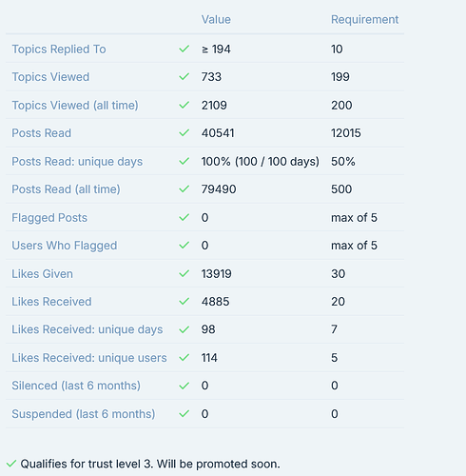Click the Users Who Flagged link
This screenshot has width=466, height=476.
(65, 246)
